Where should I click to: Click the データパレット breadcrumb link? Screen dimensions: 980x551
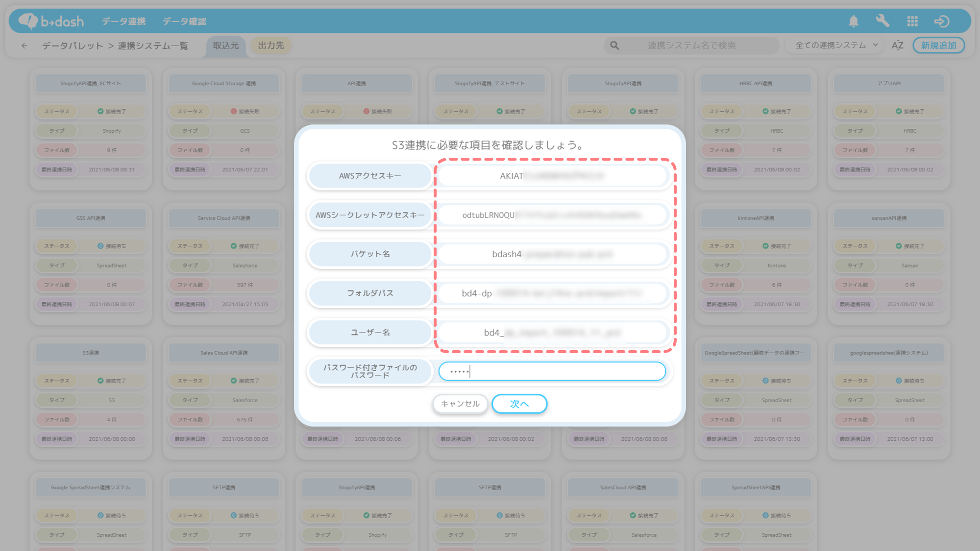pos(73,46)
